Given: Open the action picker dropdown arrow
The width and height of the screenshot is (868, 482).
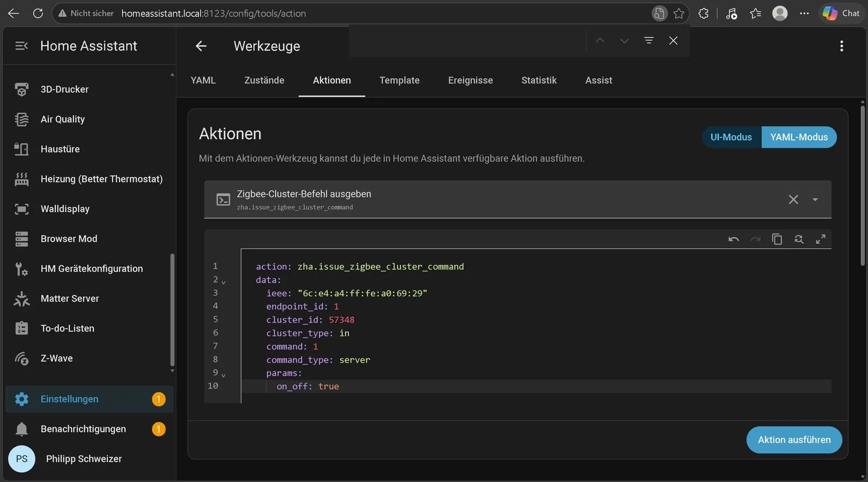Looking at the screenshot, I should point(815,199).
